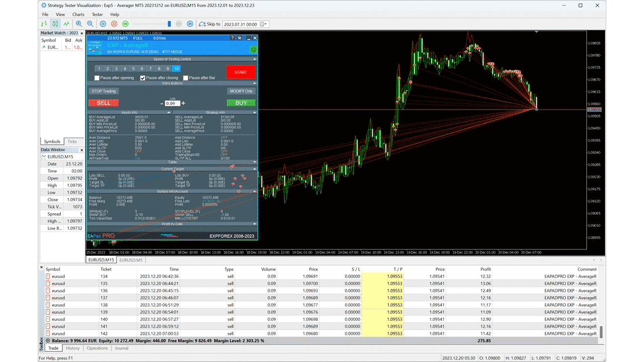Switch chart to bar chart view
The width and height of the screenshot is (644, 362).
pos(44,24)
